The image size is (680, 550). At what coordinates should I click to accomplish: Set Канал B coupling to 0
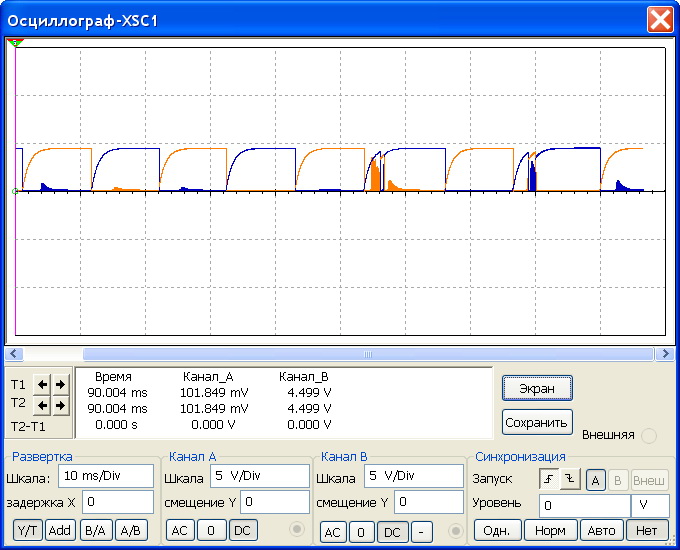coord(361,532)
